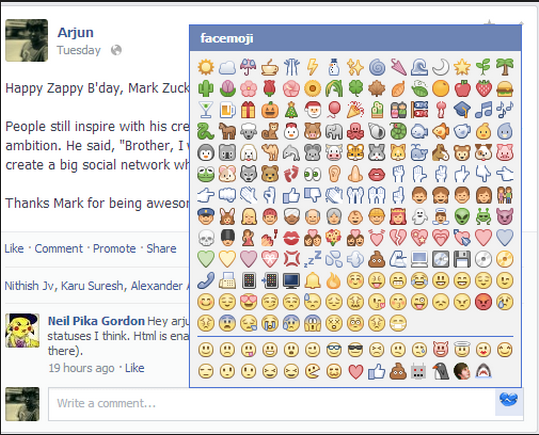The image size is (539, 435).
Task: Select the jack-o-lantern pumpkin emoji
Action: click(270, 110)
